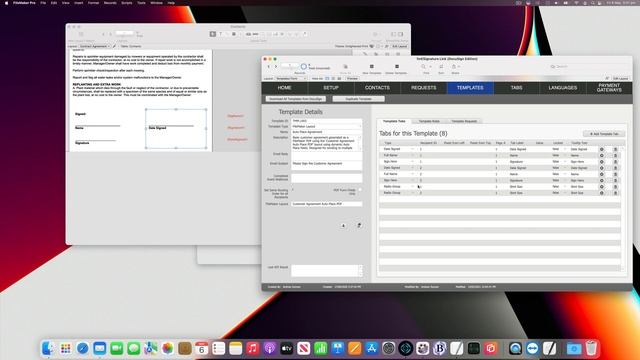Open gear icon on recipient 2 Radio Group row
Image resolution: width=640 pixels, height=360 pixels.
pos(601,193)
